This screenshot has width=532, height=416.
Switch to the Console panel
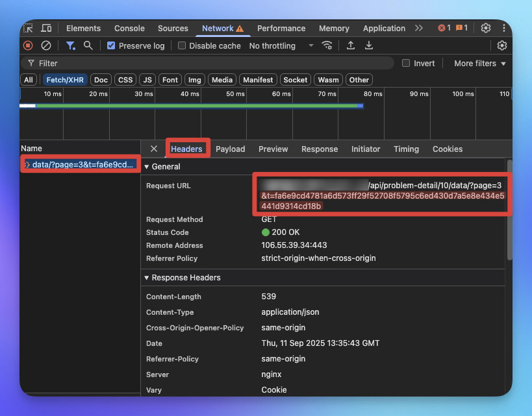pos(129,29)
